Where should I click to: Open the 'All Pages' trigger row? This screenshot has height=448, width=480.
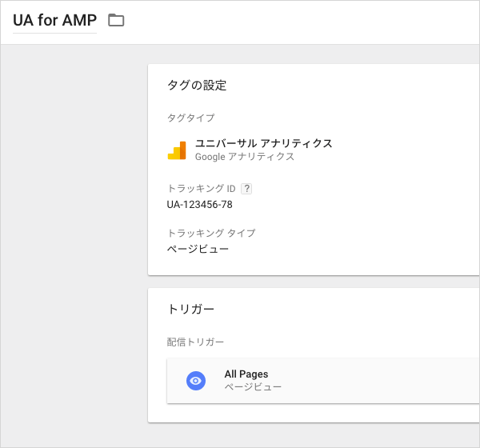323,381
